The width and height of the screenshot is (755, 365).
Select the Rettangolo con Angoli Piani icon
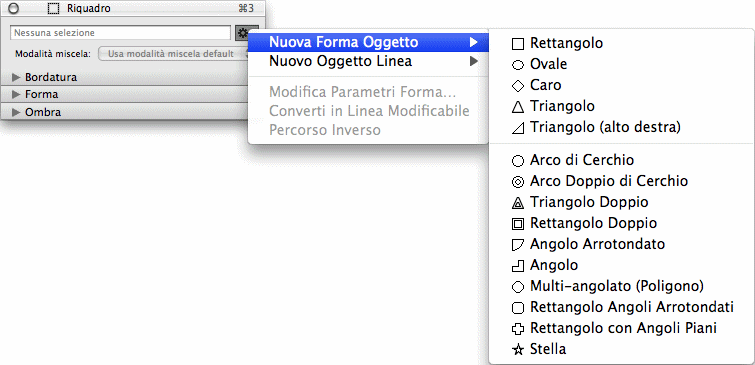(517, 329)
